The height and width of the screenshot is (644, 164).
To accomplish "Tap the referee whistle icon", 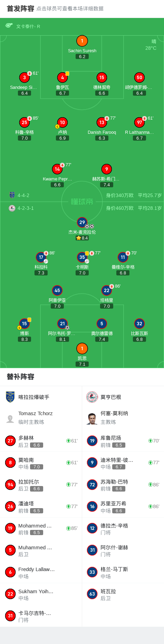I will point(9,26).
